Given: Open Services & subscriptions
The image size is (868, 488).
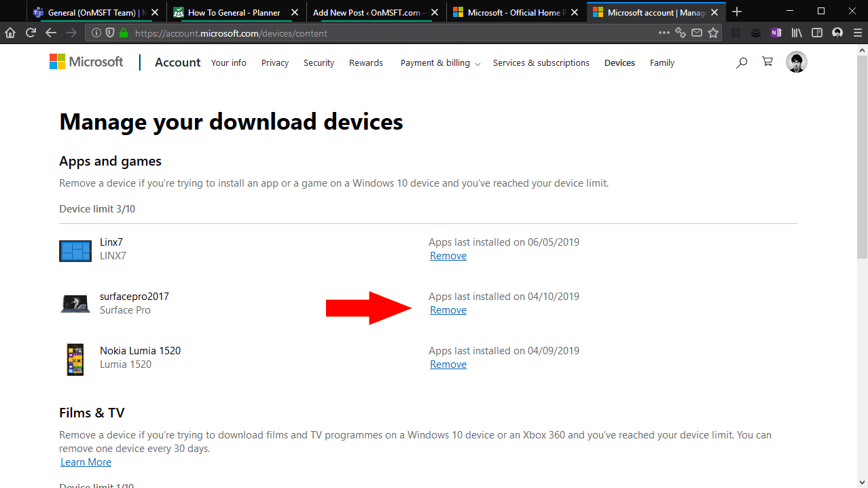Looking at the screenshot, I should click(541, 62).
